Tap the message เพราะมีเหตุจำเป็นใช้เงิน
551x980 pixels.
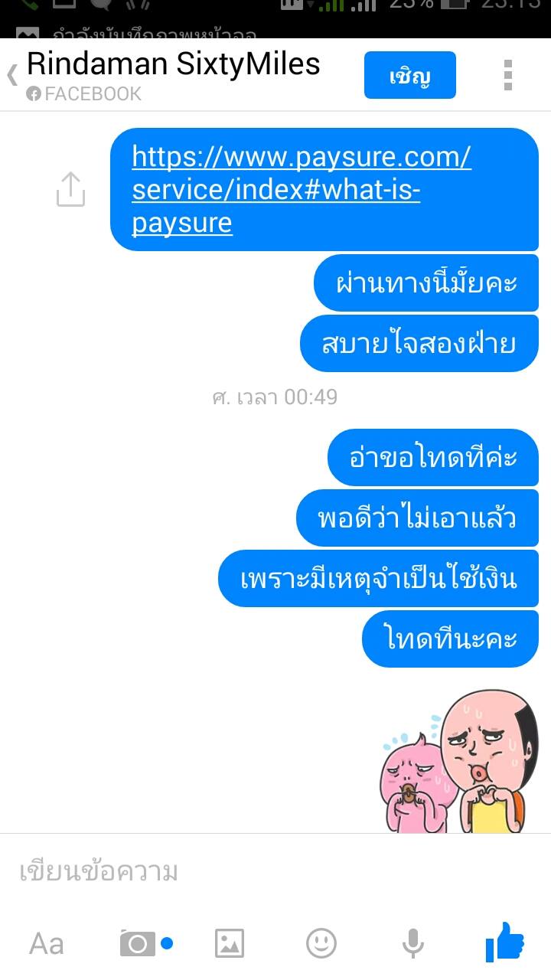tap(379, 578)
